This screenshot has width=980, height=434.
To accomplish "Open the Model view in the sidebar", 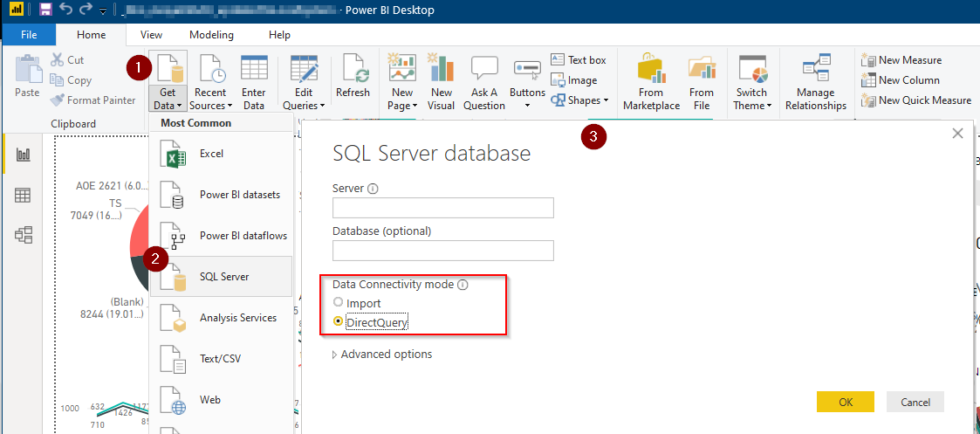I will click(23, 235).
